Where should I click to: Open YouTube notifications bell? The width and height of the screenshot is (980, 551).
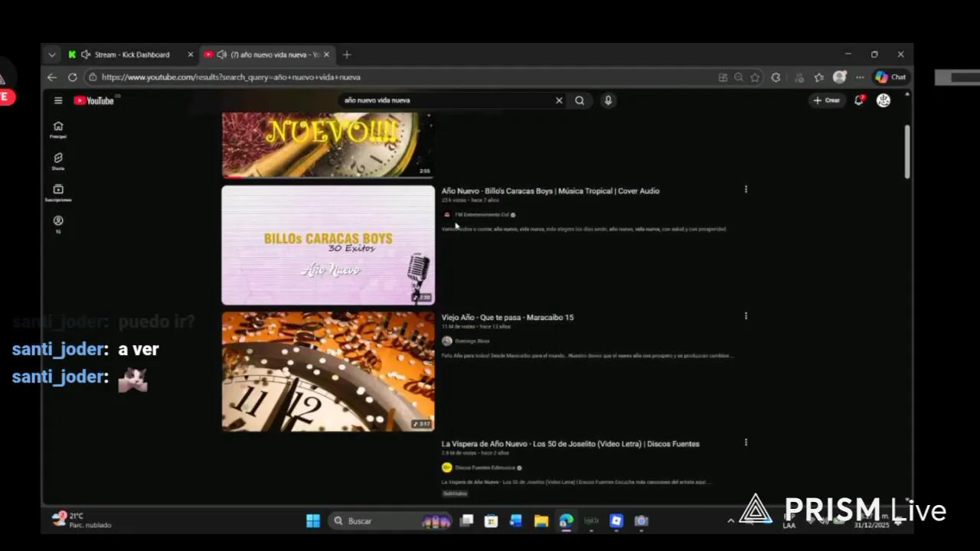(859, 100)
